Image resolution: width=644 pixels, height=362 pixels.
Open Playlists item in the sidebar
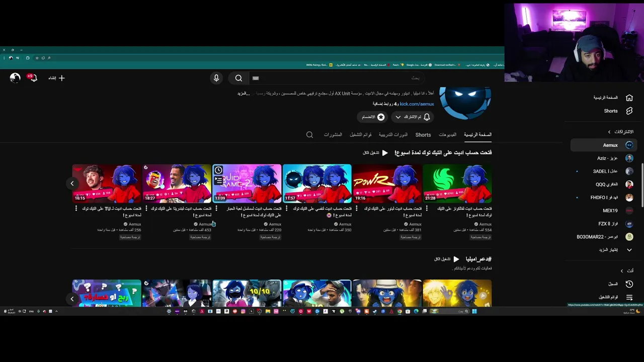tap(604, 297)
